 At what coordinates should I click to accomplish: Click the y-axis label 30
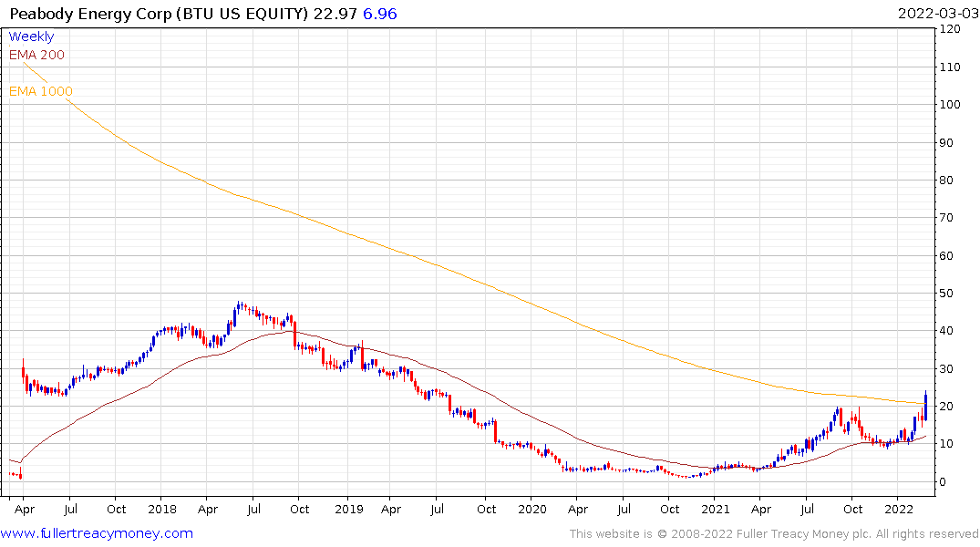[947, 369]
